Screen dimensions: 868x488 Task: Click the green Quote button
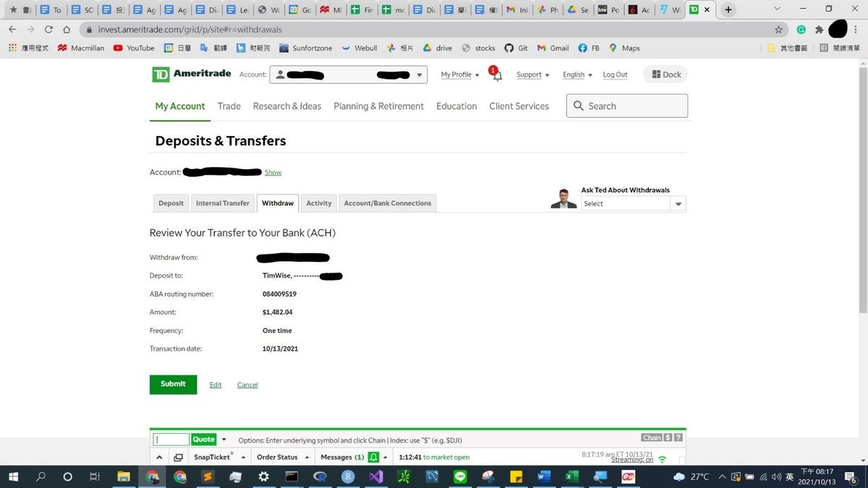204,439
